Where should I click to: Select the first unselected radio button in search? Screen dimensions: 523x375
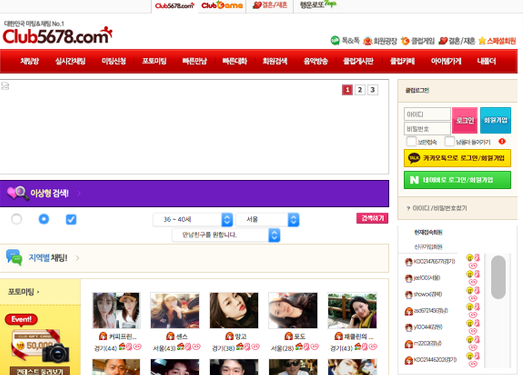tap(16, 219)
